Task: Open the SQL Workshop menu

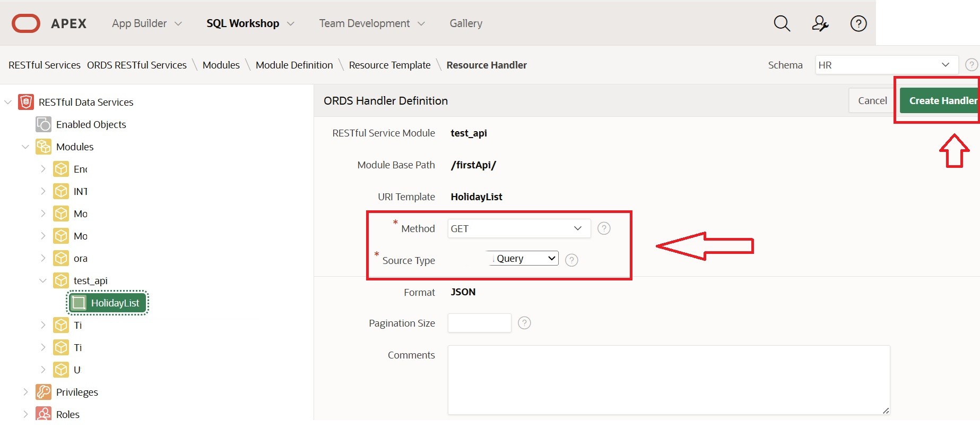Action: tap(250, 23)
